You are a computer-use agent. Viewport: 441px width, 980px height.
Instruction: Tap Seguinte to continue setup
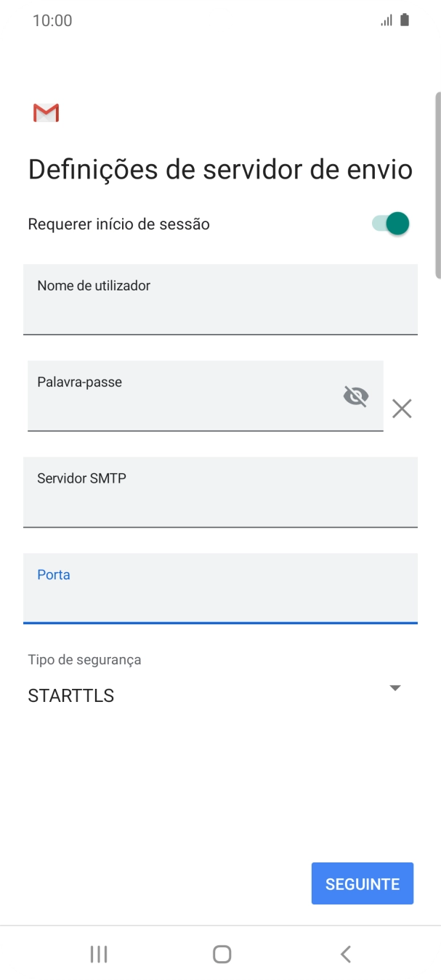click(x=362, y=883)
